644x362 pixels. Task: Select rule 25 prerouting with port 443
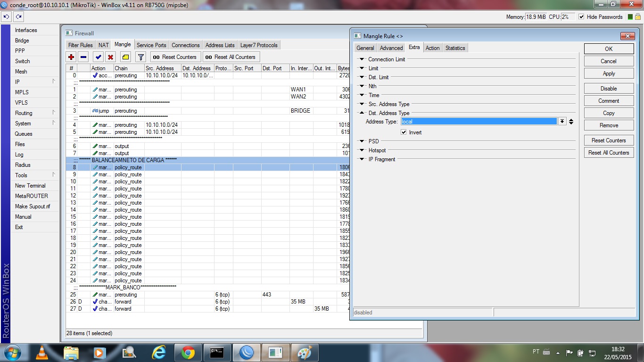coord(207,295)
